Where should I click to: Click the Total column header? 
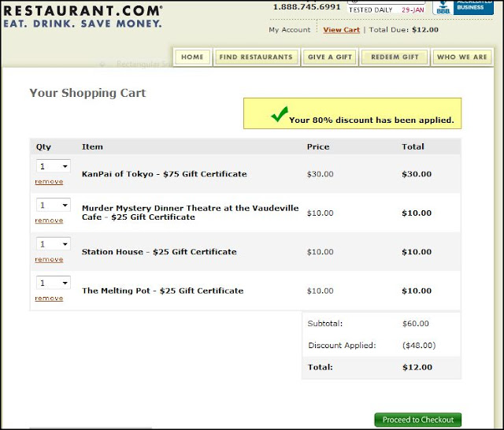point(413,146)
